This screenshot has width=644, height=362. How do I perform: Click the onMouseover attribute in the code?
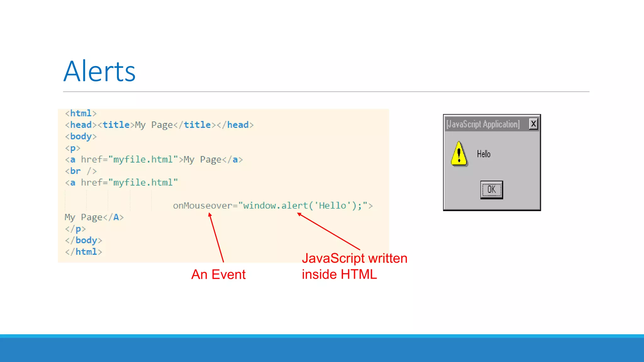point(203,206)
